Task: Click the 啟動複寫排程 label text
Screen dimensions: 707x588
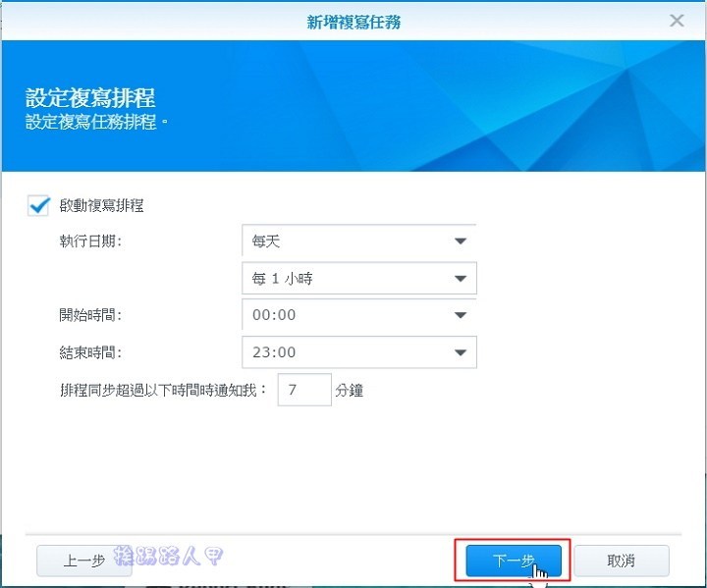Action: pos(101,205)
